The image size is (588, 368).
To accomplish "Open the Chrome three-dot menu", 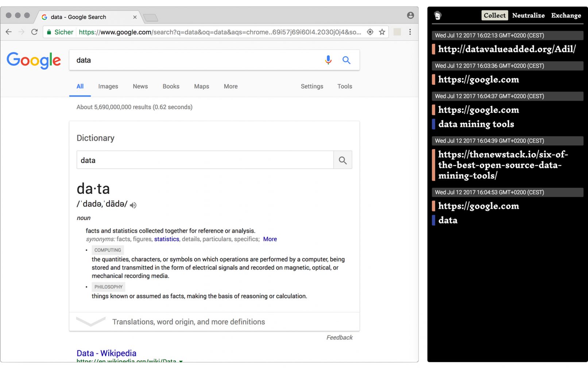I will click(410, 32).
